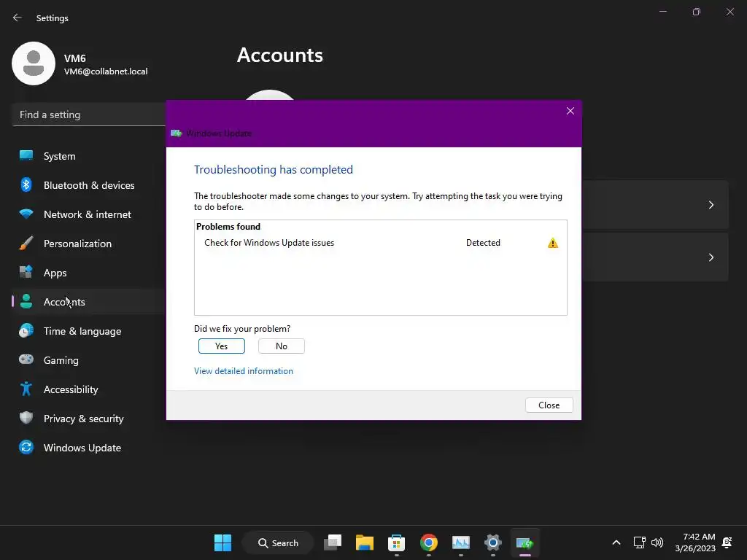Show hidden tray icons chevron
The height and width of the screenshot is (560, 747).
coord(616,542)
